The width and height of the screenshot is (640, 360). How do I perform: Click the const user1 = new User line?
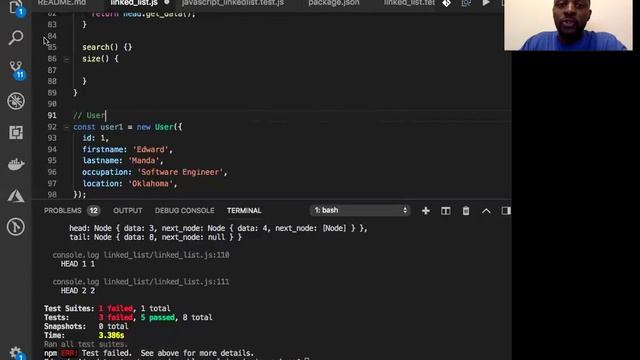click(127, 127)
